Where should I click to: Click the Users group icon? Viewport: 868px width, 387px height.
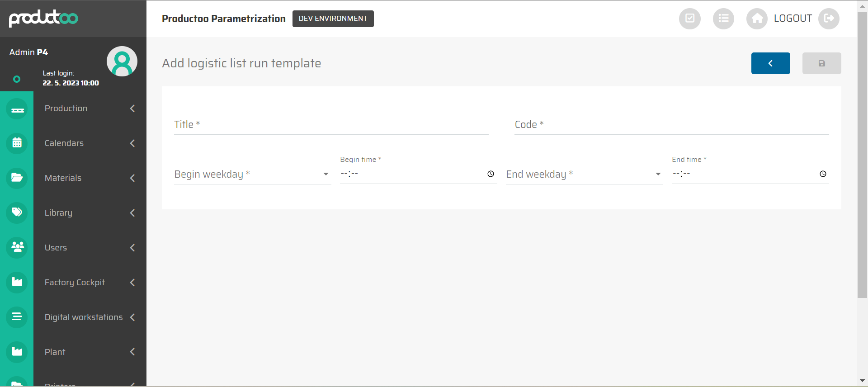(x=17, y=247)
